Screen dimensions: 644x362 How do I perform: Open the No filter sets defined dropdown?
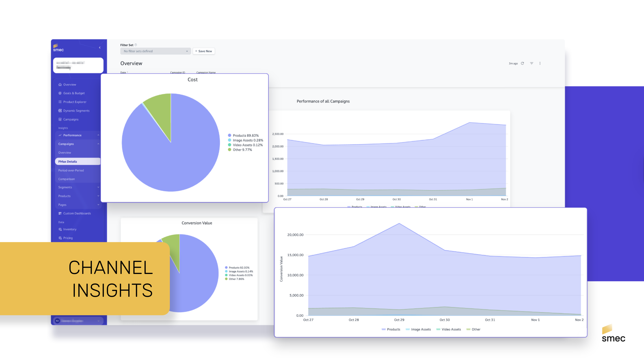click(155, 51)
